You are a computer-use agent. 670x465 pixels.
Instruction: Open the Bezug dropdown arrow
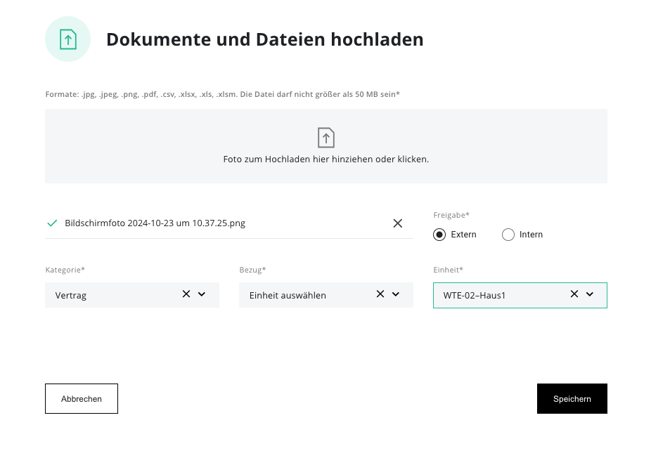click(x=396, y=294)
